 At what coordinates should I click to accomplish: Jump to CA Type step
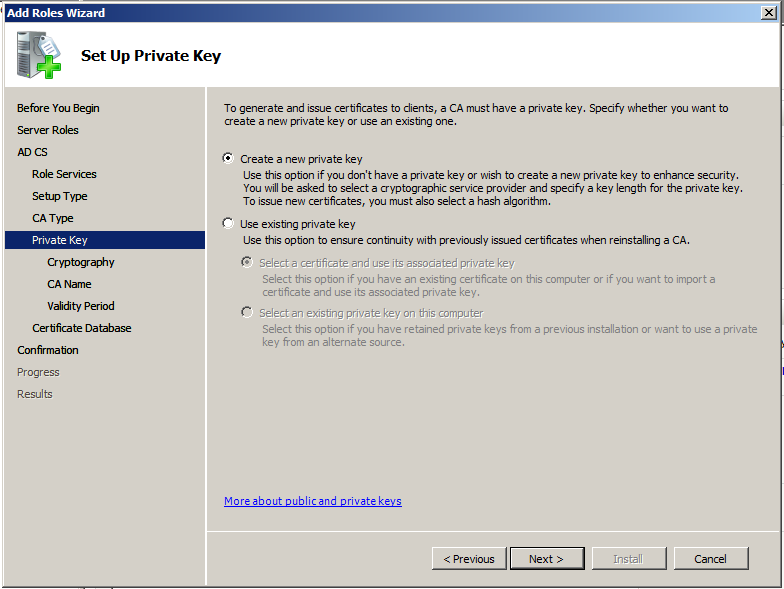(53, 218)
